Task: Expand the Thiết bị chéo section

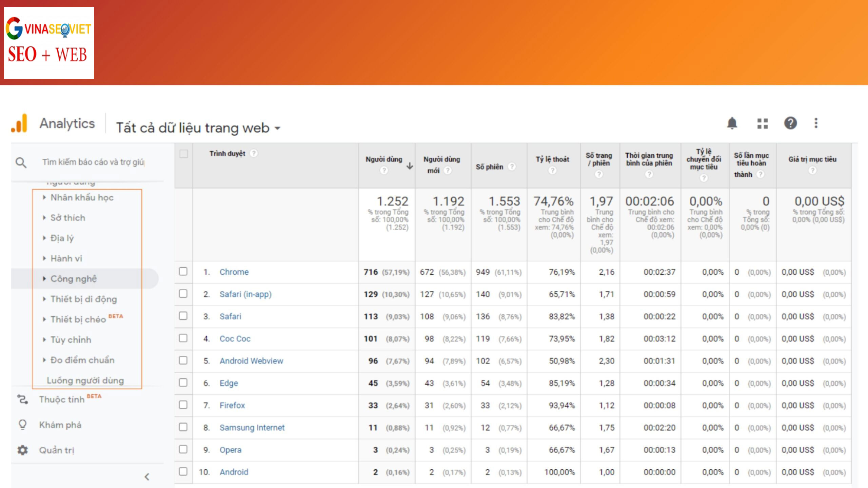Action: tap(78, 319)
